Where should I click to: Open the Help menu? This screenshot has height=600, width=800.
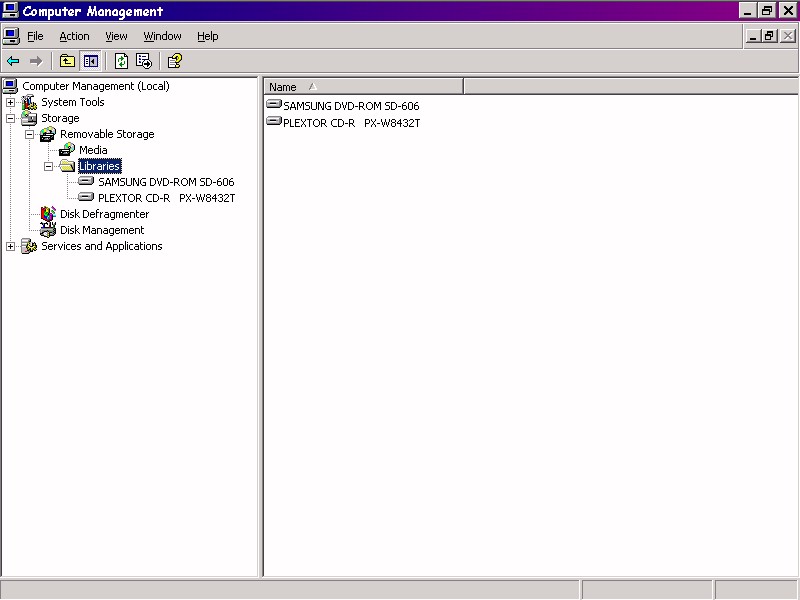tap(208, 36)
